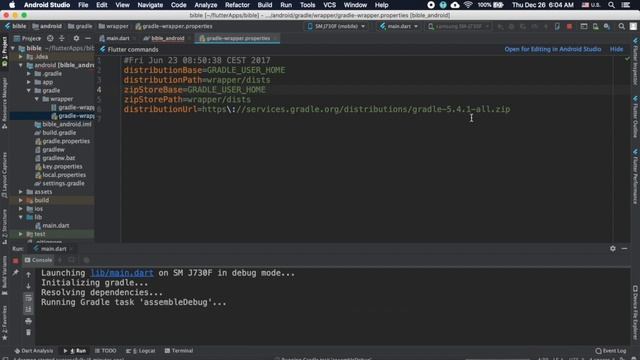Open the Logcat tool window
640x360 pixels.
[x=141, y=351]
